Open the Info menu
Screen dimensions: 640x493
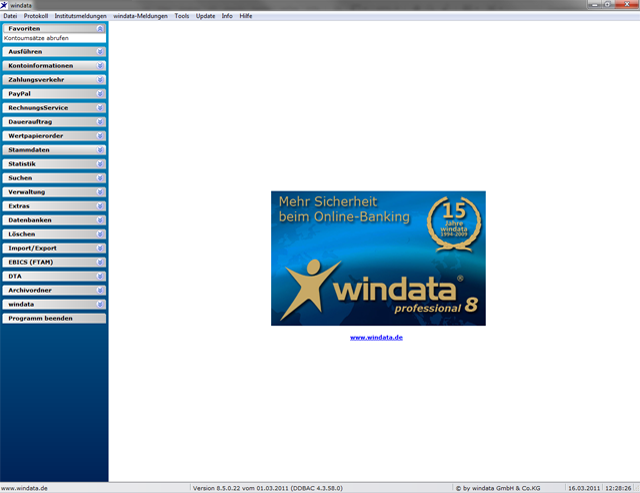pos(227,16)
